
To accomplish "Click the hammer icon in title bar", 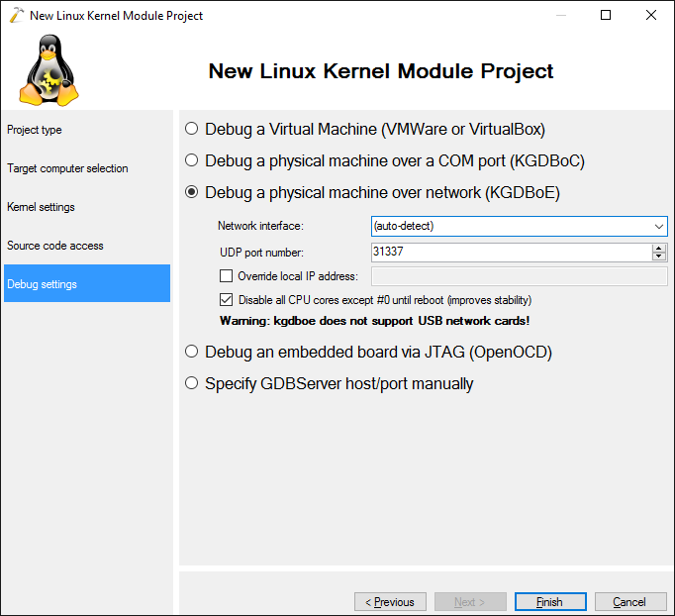I will [x=16, y=15].
